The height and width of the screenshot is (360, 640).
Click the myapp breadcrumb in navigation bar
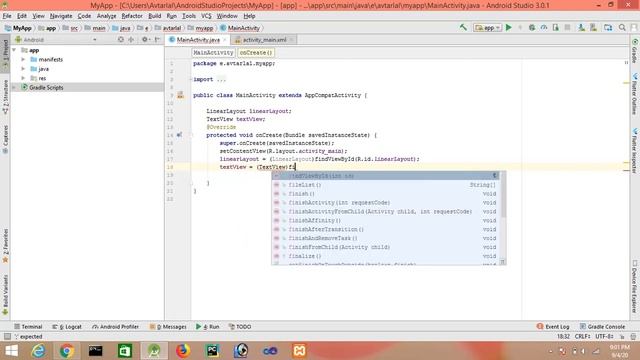200,28
